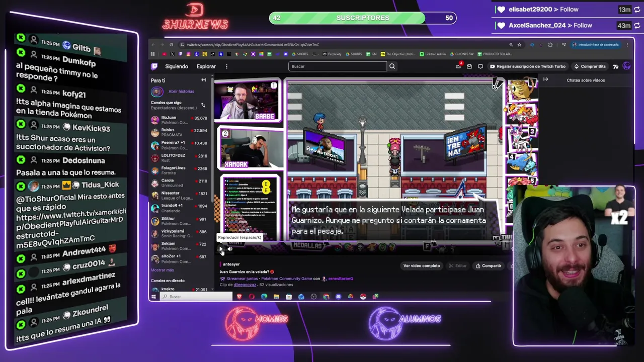This screenshot has width=644, height=362.
Task: Click the Windows Start button
Action: pos(154,297)
